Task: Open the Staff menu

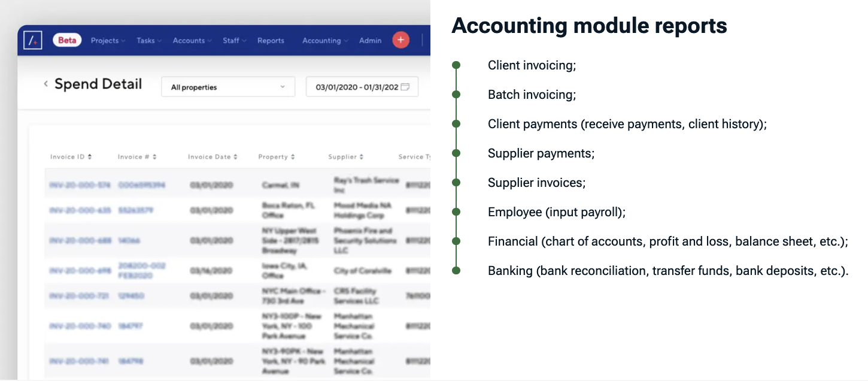Action: [234, 41]
